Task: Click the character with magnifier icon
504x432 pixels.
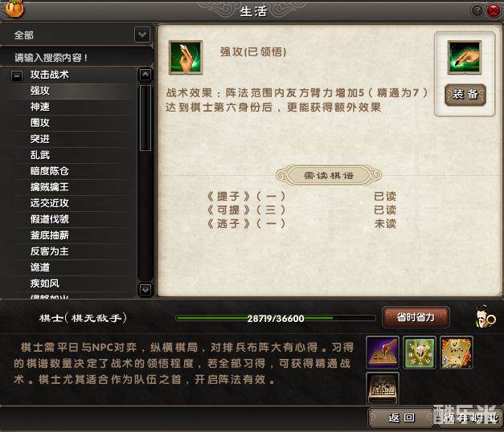Action: click(485, 318)
